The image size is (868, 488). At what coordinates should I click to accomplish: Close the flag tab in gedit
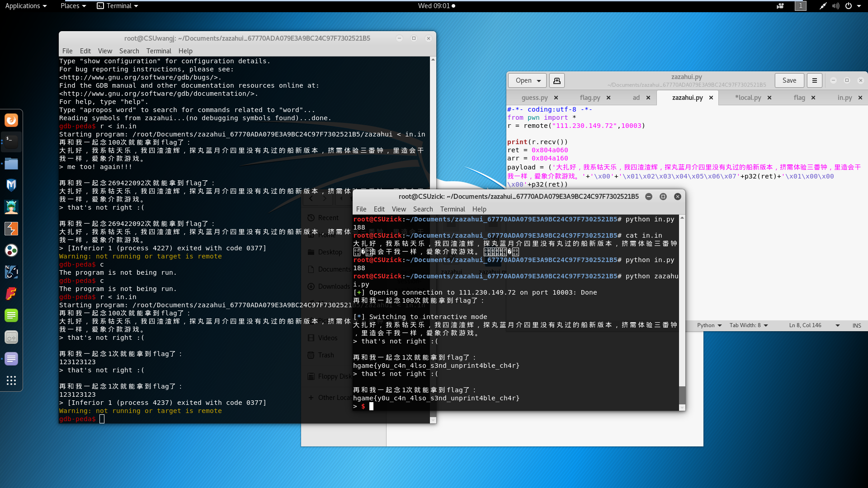pos(813,98)
